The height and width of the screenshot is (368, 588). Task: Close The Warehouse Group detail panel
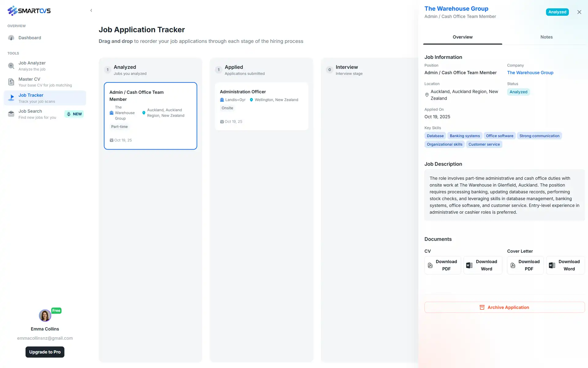pyautogui.click(x=579, y=12)
